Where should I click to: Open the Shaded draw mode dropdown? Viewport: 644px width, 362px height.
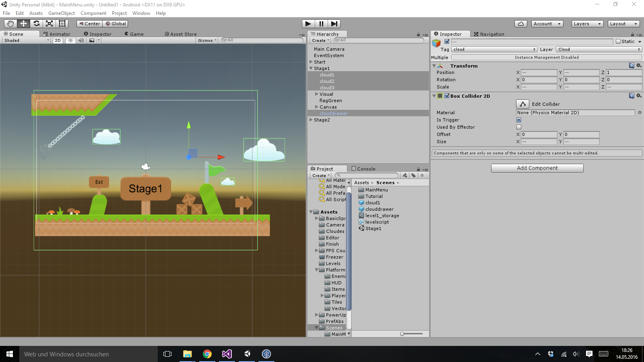point(27,40)
